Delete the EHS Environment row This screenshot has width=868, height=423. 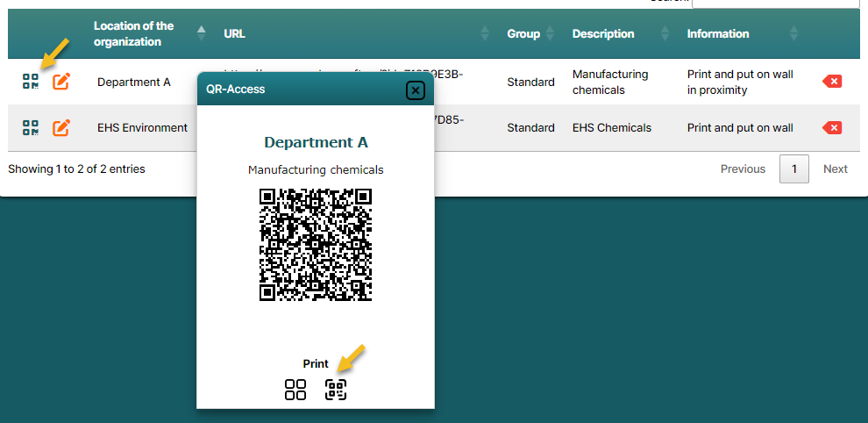(832, 127)
